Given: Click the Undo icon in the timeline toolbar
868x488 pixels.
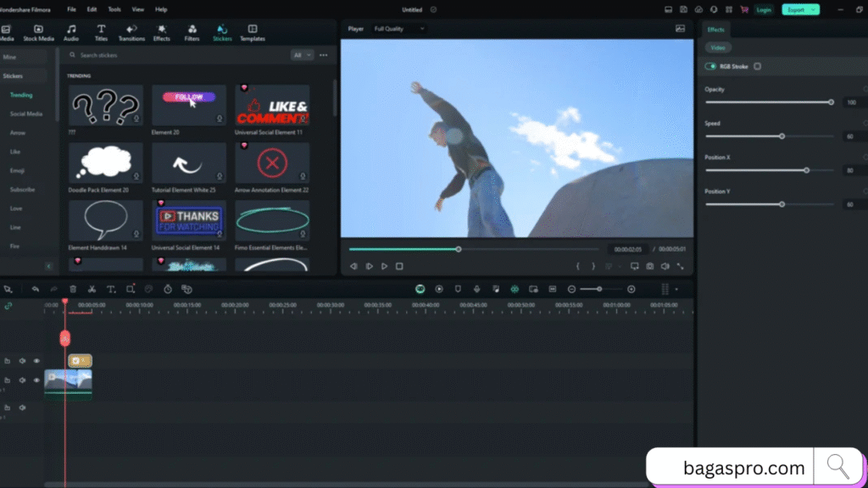Looking at the screenshot, I should tap(34, 289).
